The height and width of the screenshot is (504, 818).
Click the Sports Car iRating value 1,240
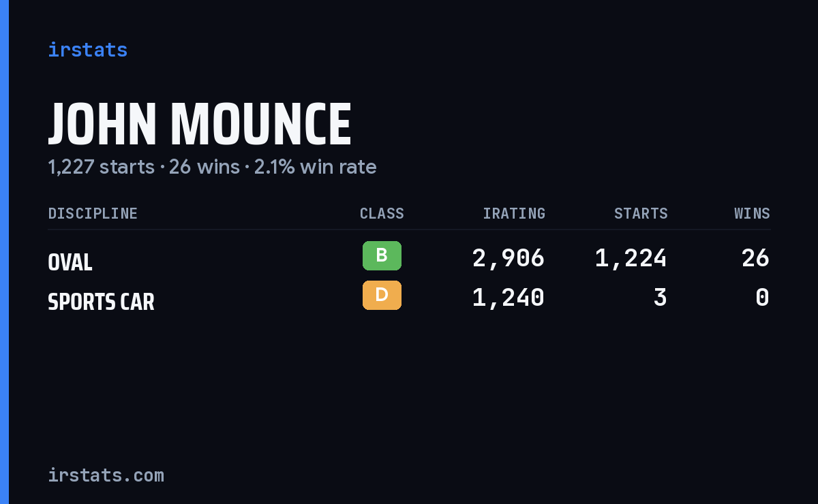509,298
